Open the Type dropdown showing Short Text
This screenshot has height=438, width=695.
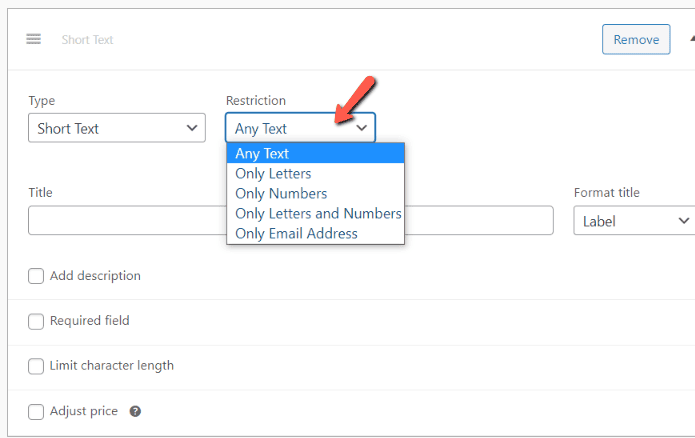click(117, 128)
